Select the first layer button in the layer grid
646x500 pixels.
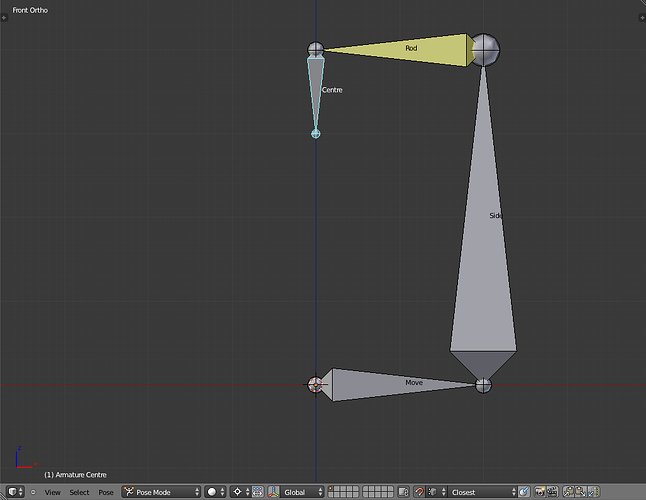click(331, 489)
